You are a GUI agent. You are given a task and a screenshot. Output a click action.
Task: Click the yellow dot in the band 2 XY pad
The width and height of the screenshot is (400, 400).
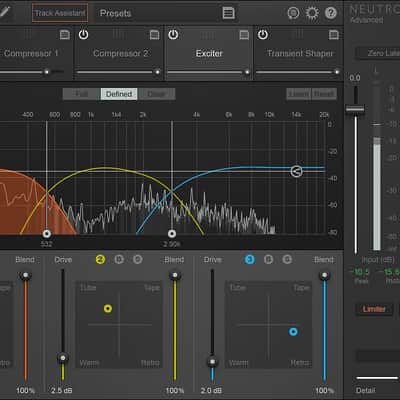(108, 309)
